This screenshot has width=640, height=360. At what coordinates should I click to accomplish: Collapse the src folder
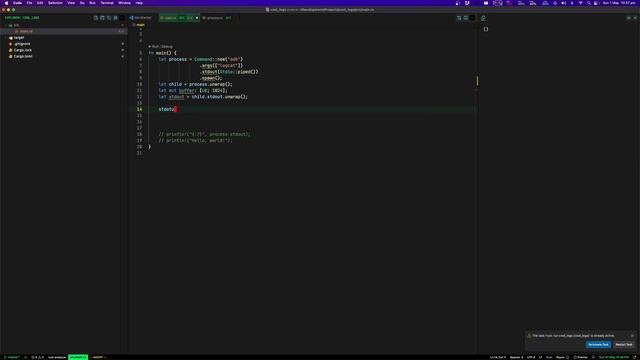(x=64, y=25)
